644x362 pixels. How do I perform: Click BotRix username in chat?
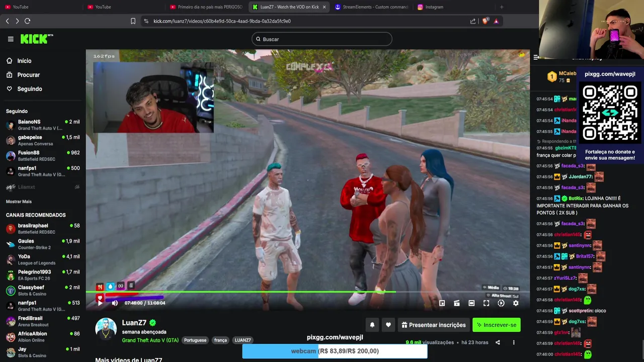[576, 199]
